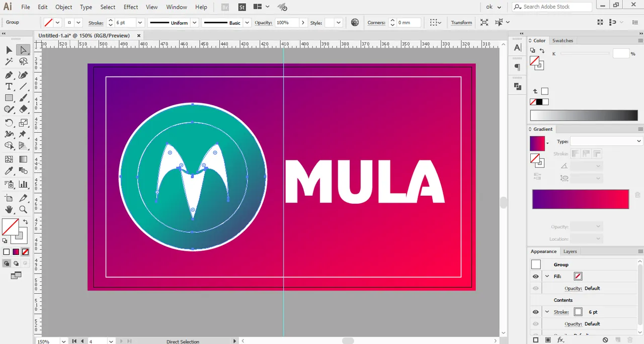Click the purple-to-red gradient slider bar
This screenshot has height=344, width=644.
click(x=581, y=199)
